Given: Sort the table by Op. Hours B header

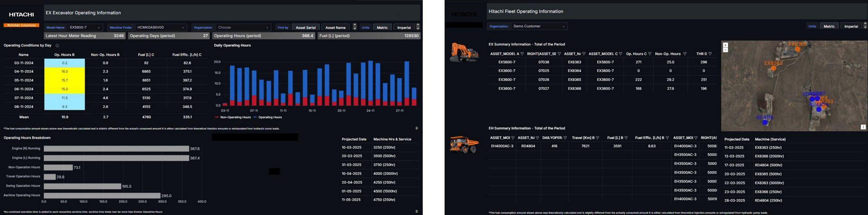Looking at the screenshot, I should tap(64, 55).
